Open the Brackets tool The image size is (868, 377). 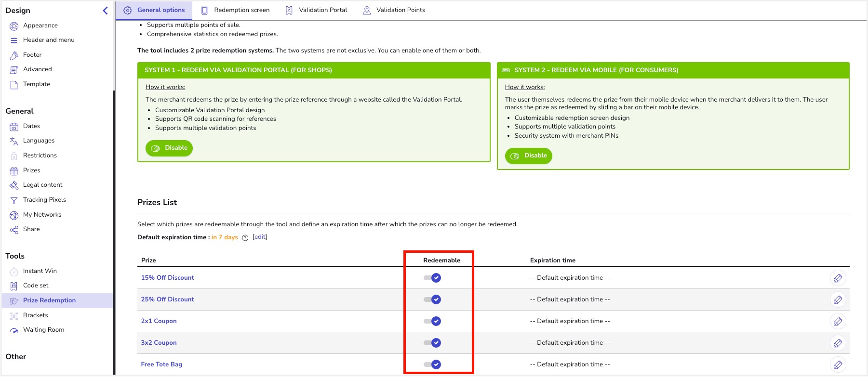(x=35, y=315)
